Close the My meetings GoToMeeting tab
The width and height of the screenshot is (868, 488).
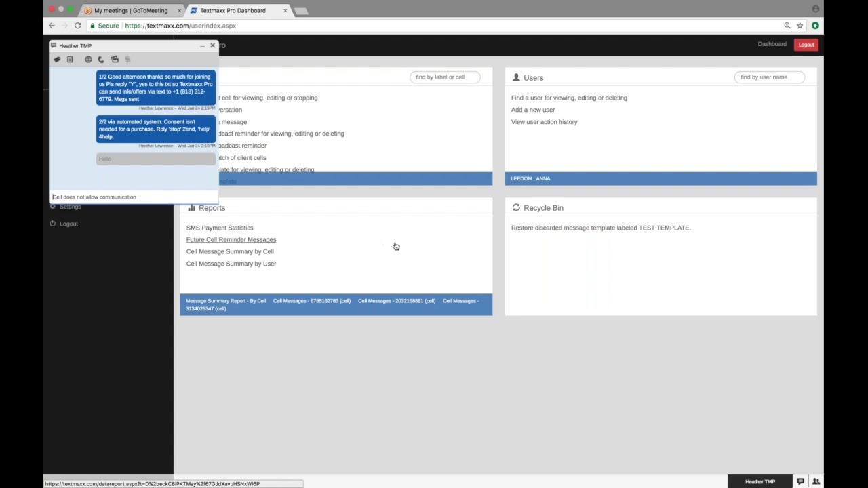(x=180, y=11)
